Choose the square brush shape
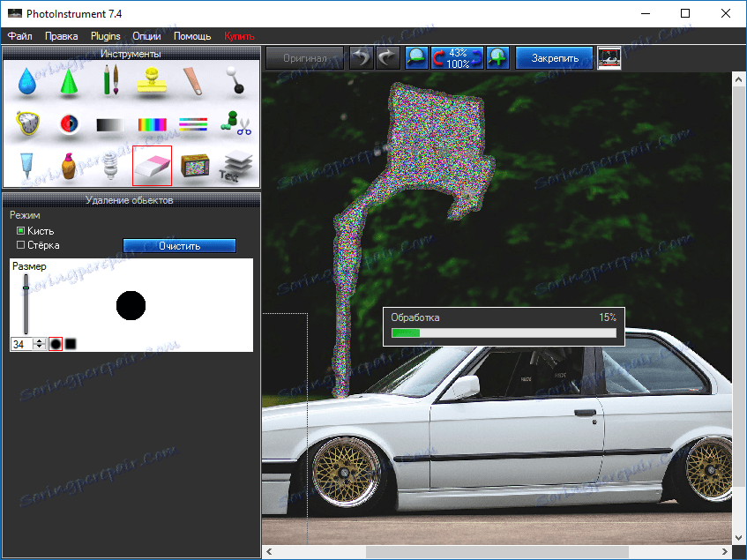Screen dimensions: 747x560 click(x=71, y=344)
